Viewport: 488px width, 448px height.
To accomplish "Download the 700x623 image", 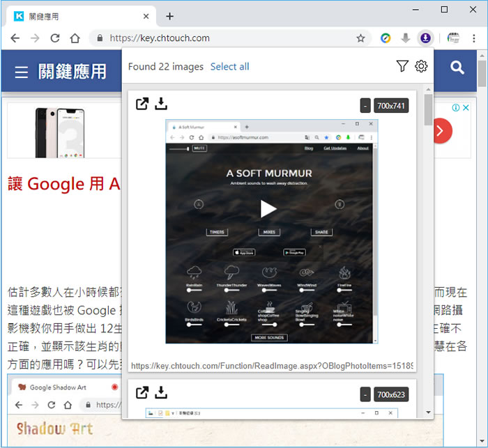I will click(161, 393).
